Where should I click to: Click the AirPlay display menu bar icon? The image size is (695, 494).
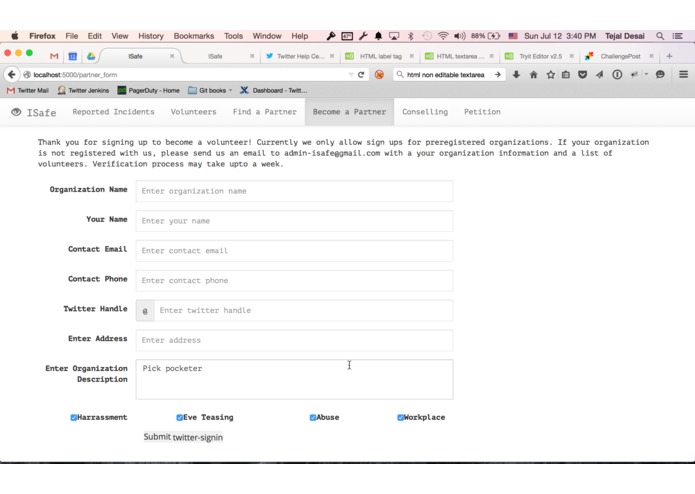tap(394, 36)
